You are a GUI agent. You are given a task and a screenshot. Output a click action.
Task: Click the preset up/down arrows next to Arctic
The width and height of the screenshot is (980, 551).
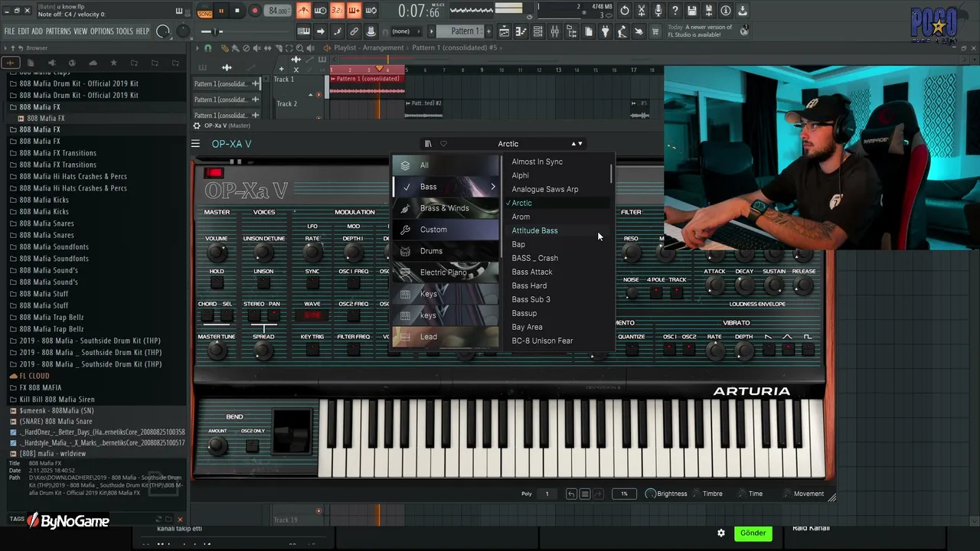pyautogui.click(x=577, y=144)
